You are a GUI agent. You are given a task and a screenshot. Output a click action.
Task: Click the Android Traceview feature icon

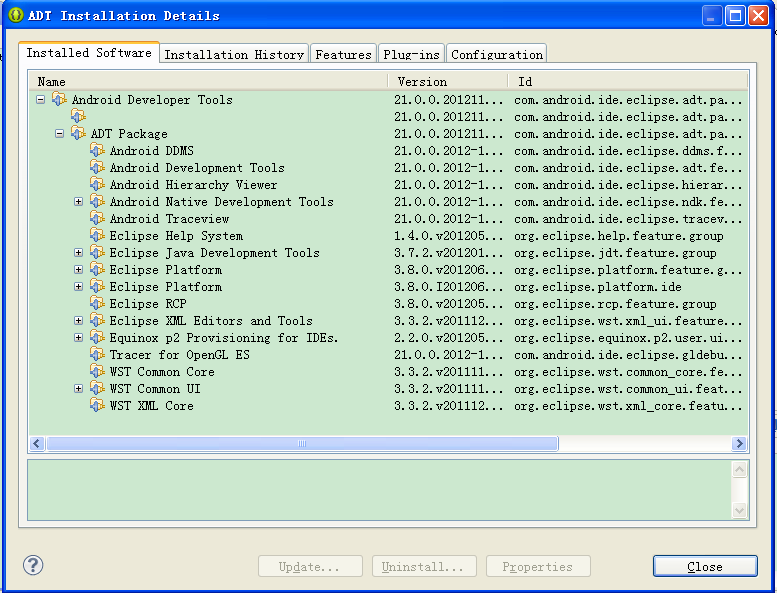point(97,218)
